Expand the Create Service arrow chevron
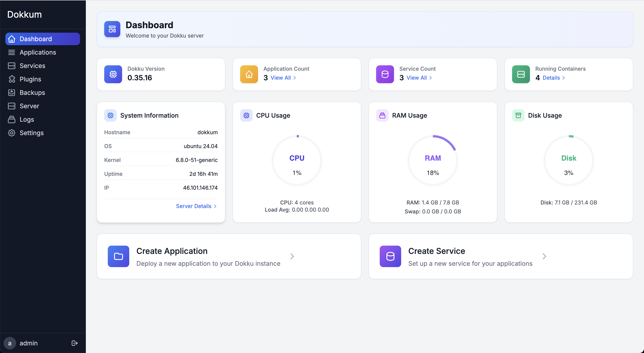644x353 pixels. [x=544, y=256]
